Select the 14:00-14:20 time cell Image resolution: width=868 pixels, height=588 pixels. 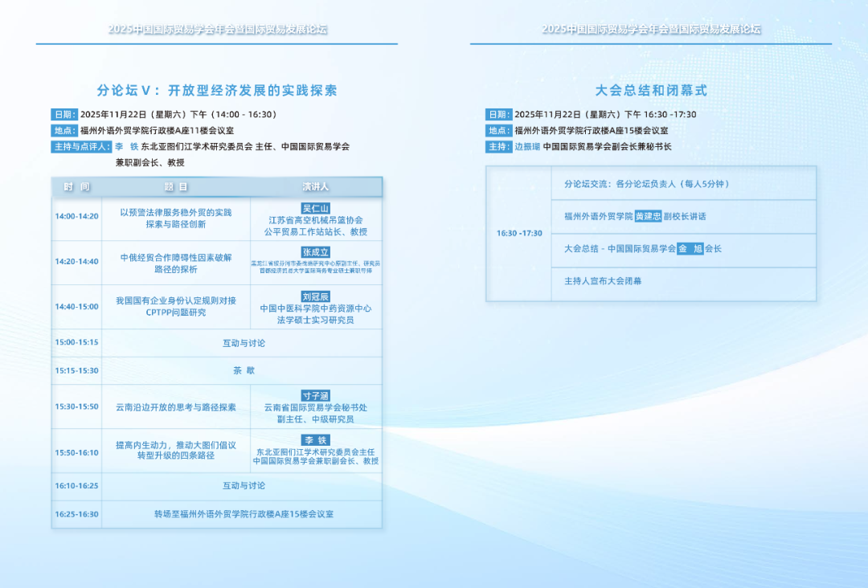pos(76,216)
